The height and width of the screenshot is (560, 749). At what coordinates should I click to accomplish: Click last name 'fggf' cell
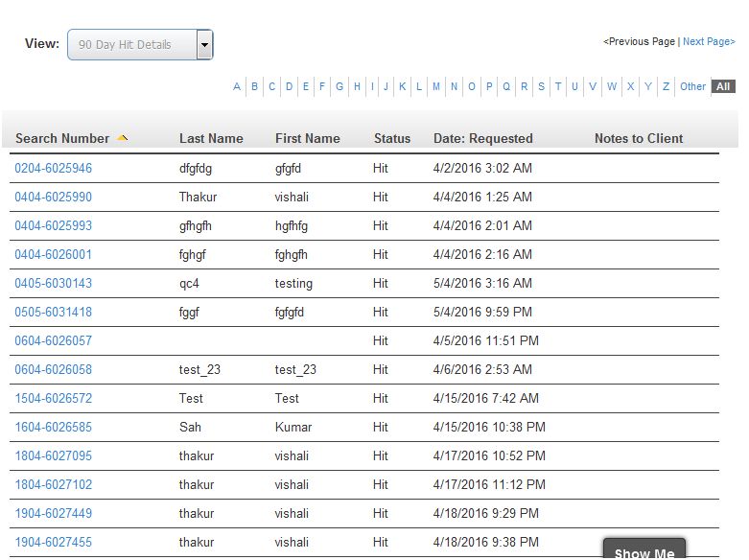pyautogui.click(x=189, y=313)
